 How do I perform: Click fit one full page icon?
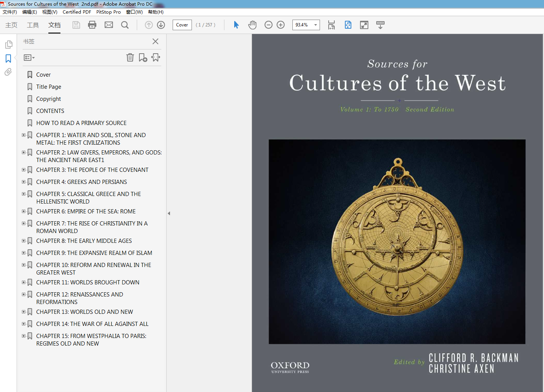348,25
